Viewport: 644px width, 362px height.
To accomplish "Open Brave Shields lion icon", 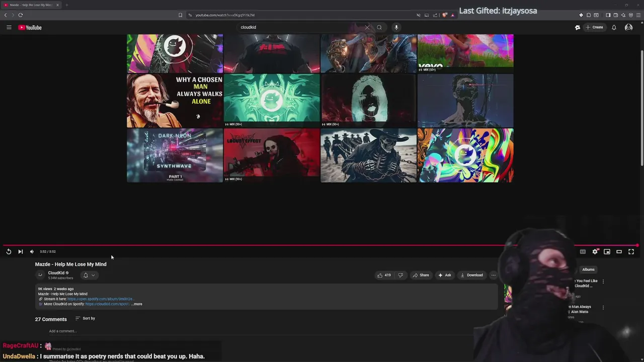I will coord(444,15).
